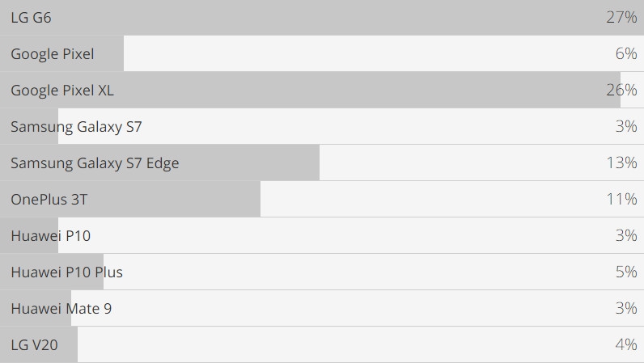The image size is (644, 363).
Task: Click the 3% value for Huawei Mate 9
Action: click(x=626, y=309)
